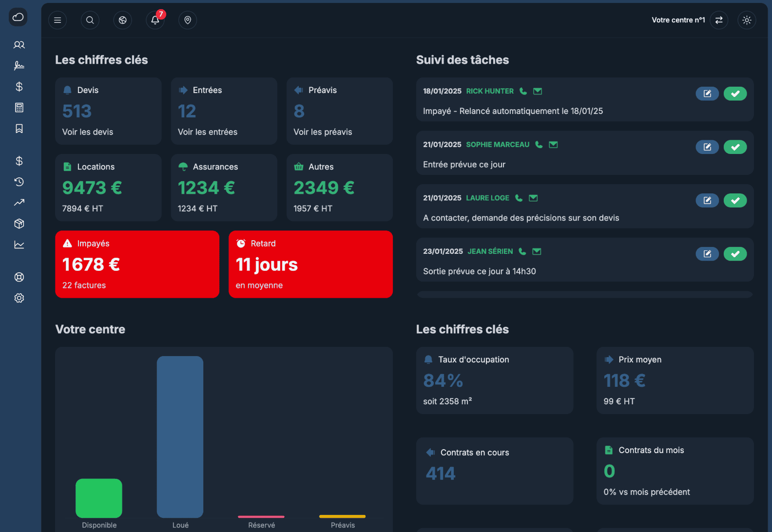Click the search magnifier icon
The width and height of the screenshot is (772, 532).
click(x=90, y=20)
